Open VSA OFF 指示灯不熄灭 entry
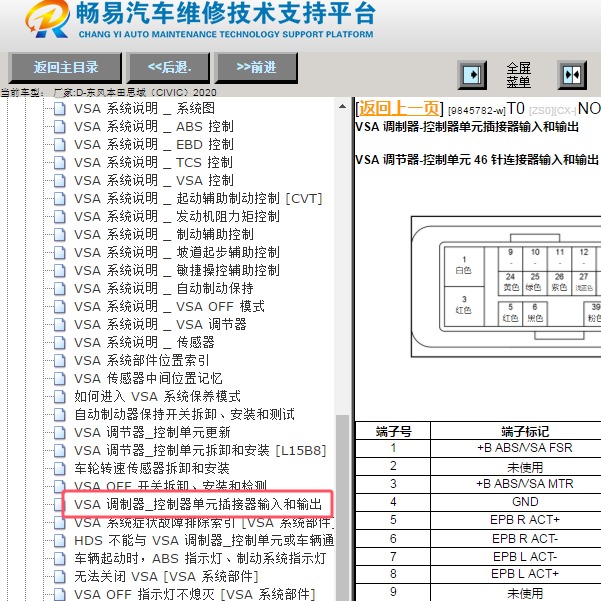The image size is (601, 601). tap(194, 594)
